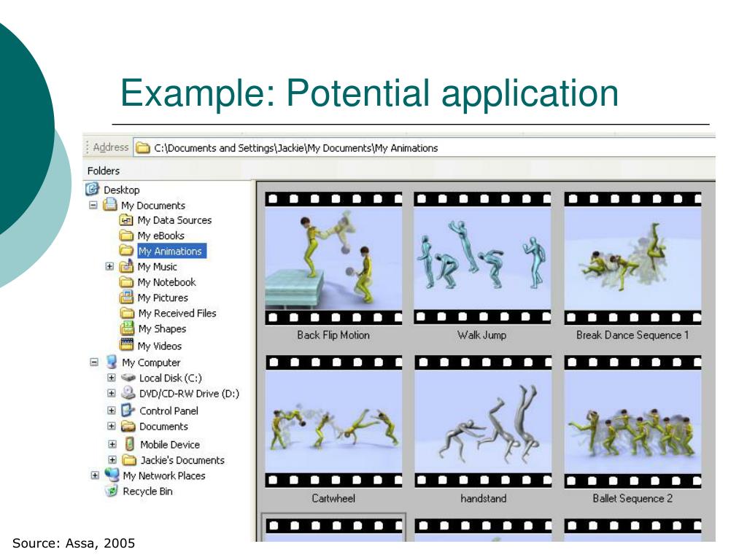Click the Recycle Bin icon
The height and width of the screenshot is (560, 747).
(x=111, y=491)
